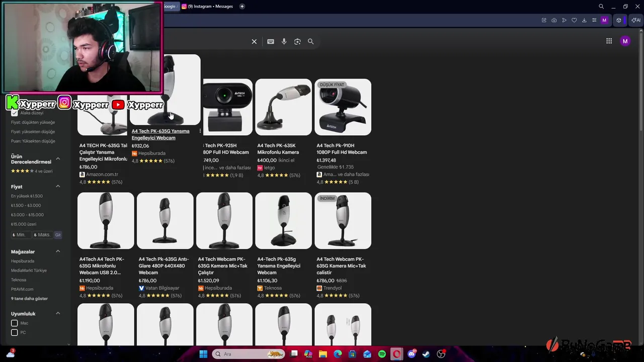Viewport: 644px width, 362px height.
Task: Open the My Flow send arrow icon
Action: click(x=564, y=20)
